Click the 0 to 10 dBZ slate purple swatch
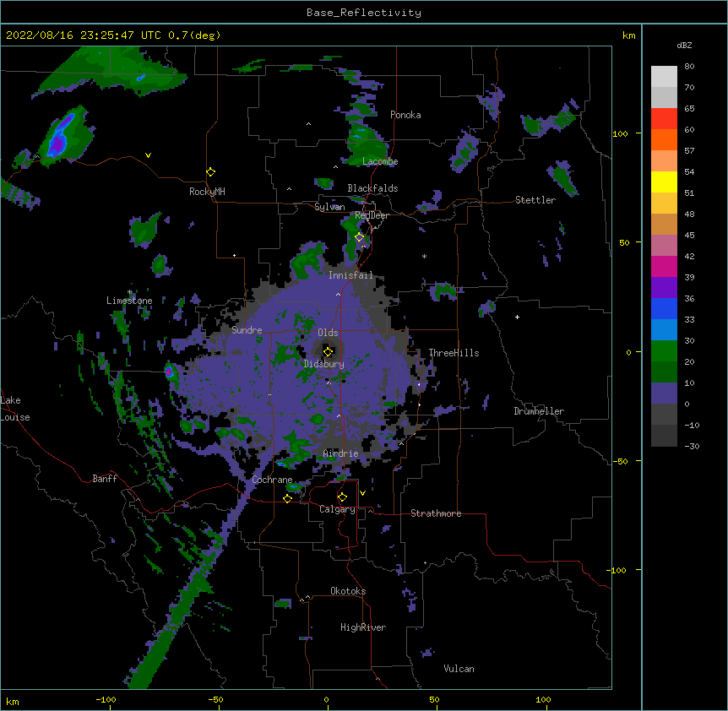 664,393
